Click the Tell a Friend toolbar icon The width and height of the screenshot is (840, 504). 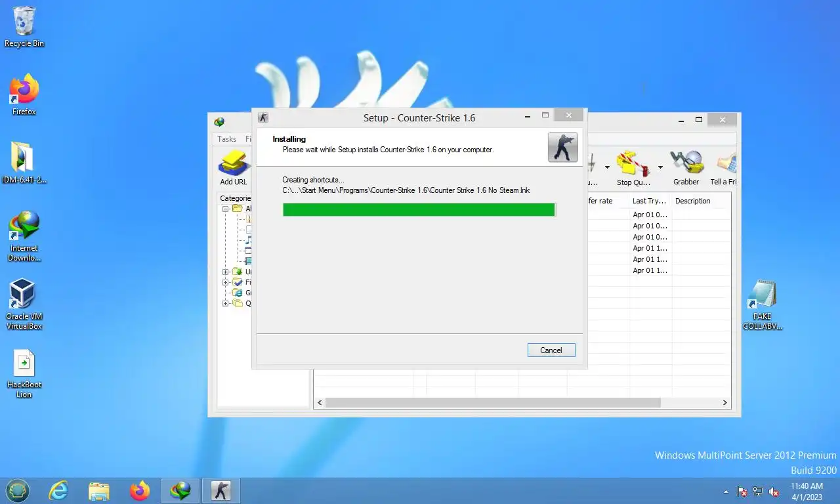(724, 168)
